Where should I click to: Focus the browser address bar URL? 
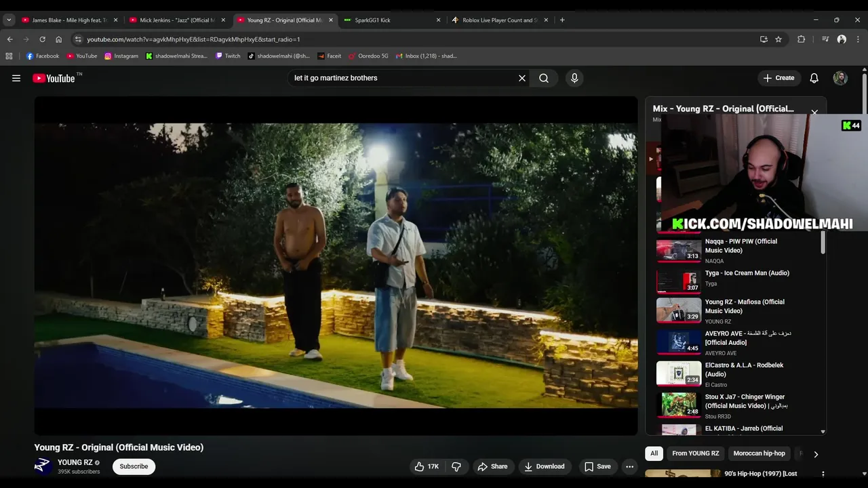click(193, 39)
